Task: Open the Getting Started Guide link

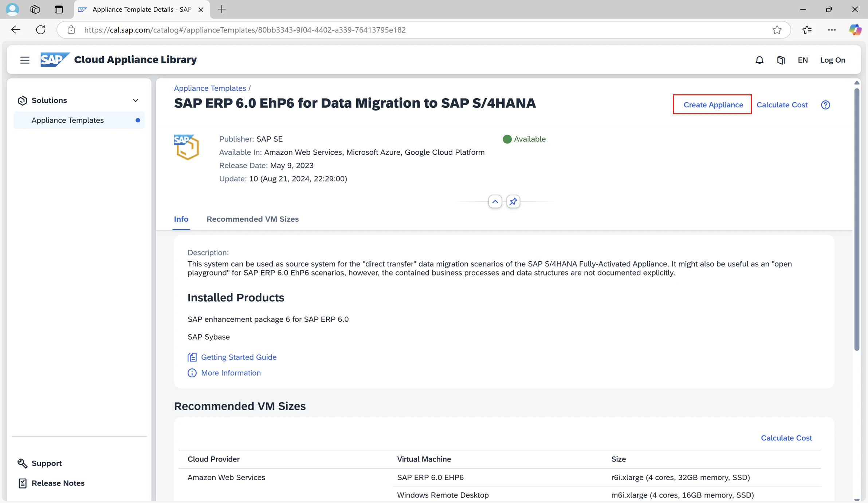Action: click(x=239, y=357)
